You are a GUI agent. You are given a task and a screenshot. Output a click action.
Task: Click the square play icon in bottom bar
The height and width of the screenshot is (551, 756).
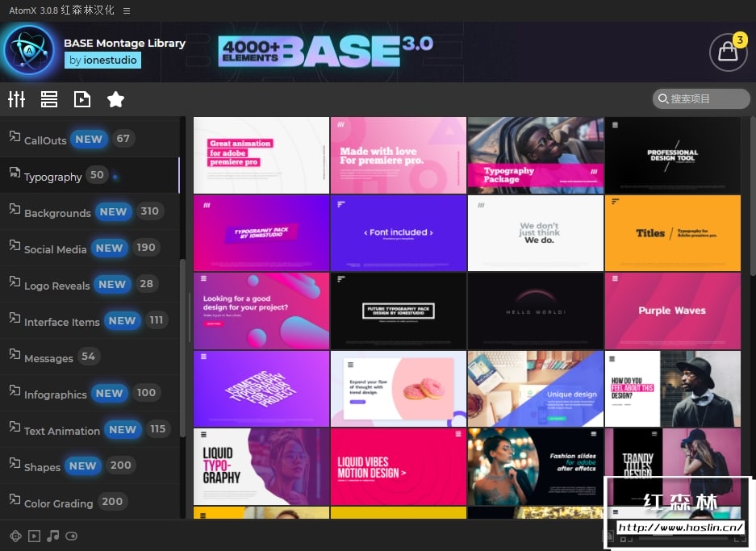[34, 536]
